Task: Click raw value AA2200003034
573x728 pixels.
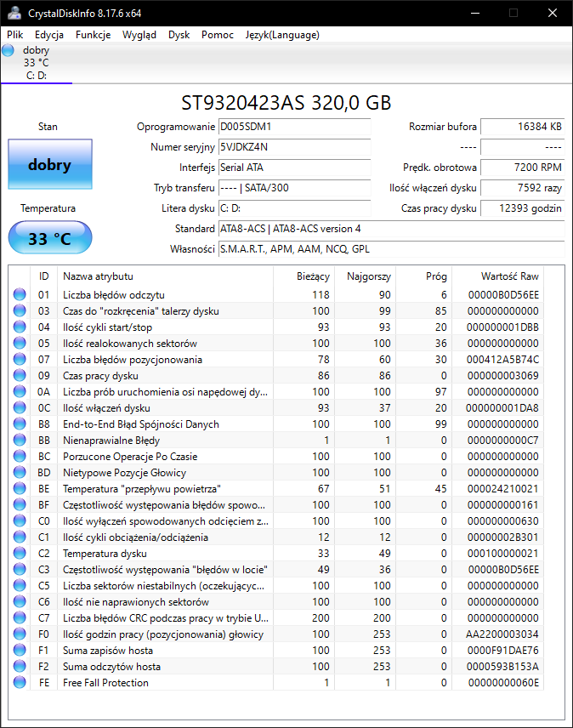Action: 502,634
